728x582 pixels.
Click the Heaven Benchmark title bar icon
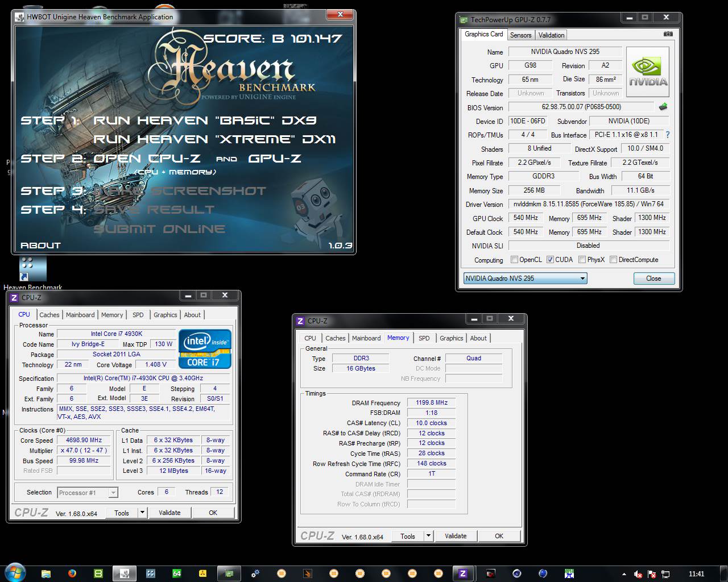click(20, 16)
